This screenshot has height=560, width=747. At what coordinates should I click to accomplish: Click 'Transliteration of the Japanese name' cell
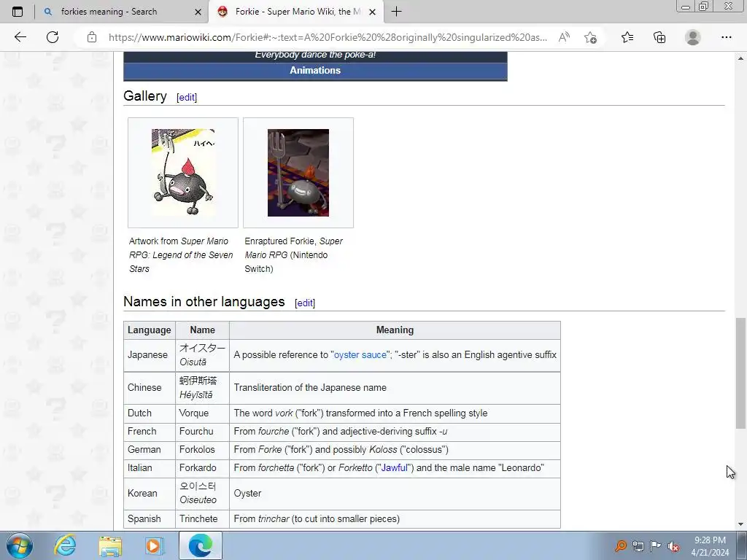coord(395,388)
